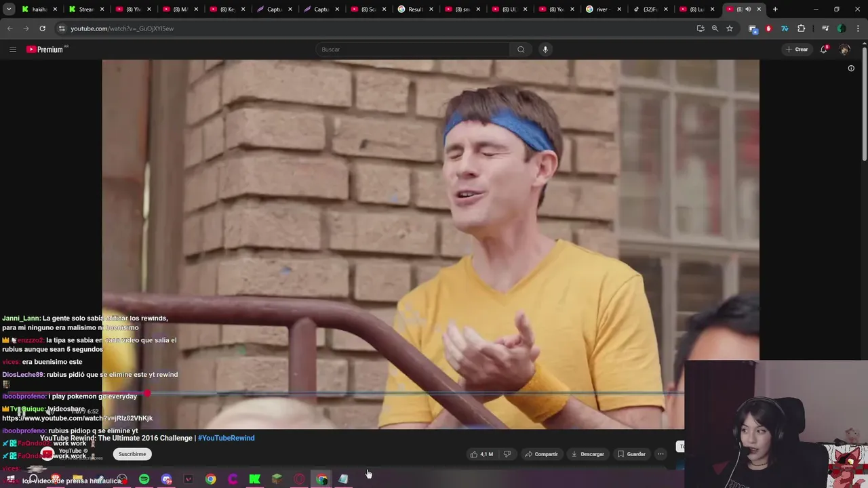
Task: Open Minecraft from the taskbar
Action: 277,479
